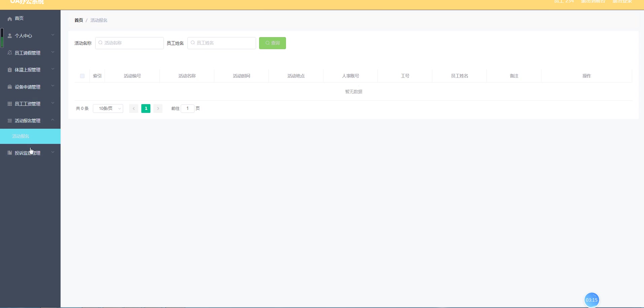Click the 索引 column header
This screenshot has height=308, width=644.
[97, 76]
